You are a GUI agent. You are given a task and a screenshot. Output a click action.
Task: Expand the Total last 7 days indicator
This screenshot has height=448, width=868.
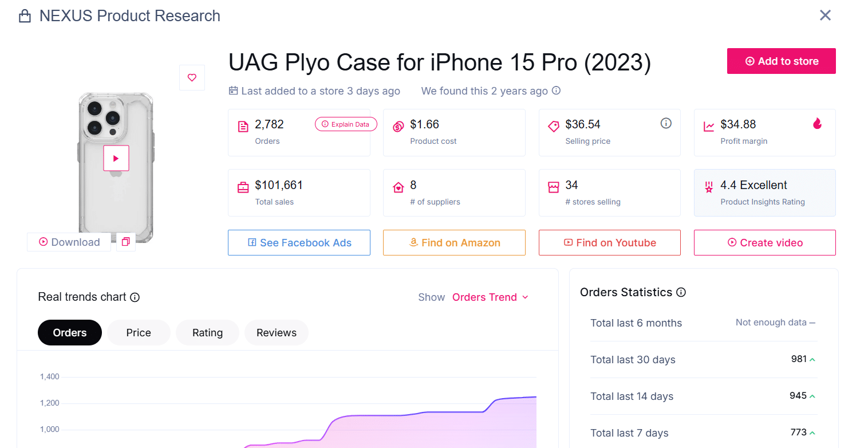pos(814,432)
